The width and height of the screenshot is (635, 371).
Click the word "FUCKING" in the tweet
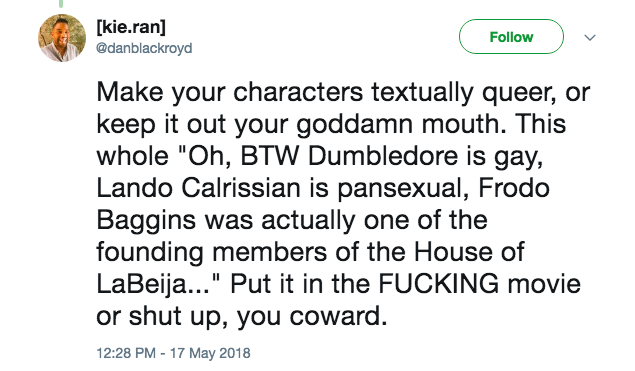click(439, 284)
